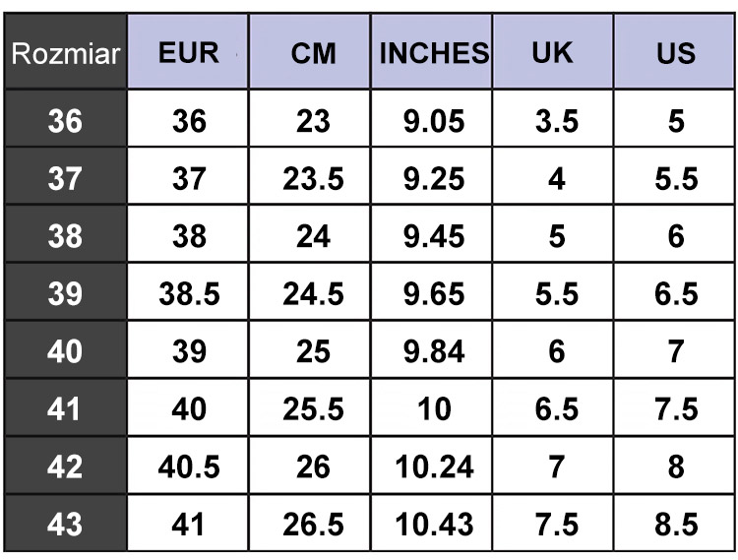Screen dimensions: 738x560
Task: Click the CM column header
Action: click(x=310, y=51)
